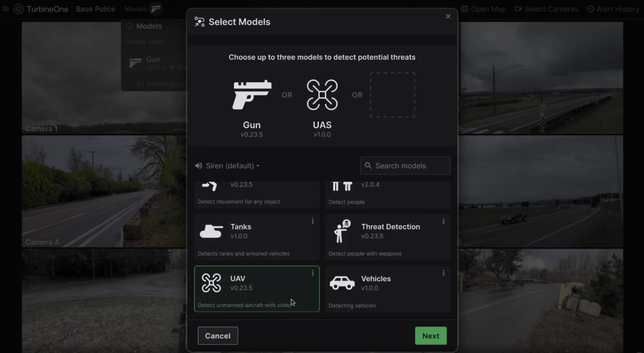Click the selected Gun model icon
This screenshot has height=353, width=644.
(x=252, y=95)
